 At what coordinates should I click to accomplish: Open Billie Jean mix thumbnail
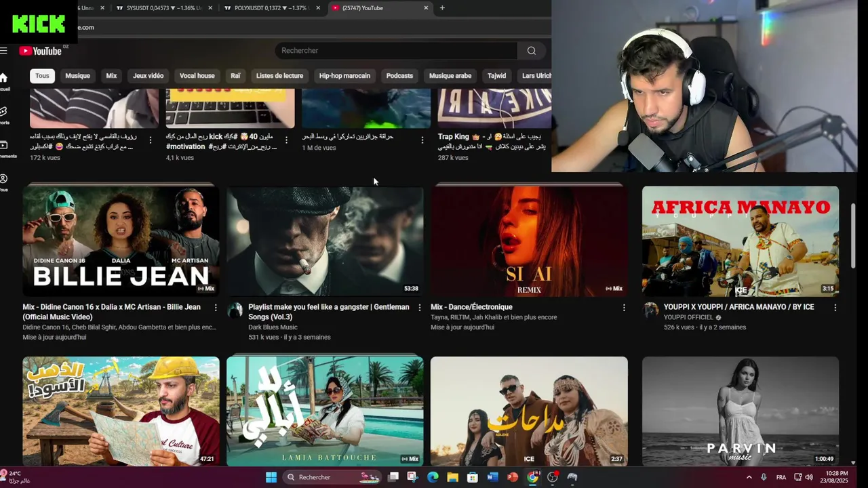pyautogui.click(x=121, y=241)
